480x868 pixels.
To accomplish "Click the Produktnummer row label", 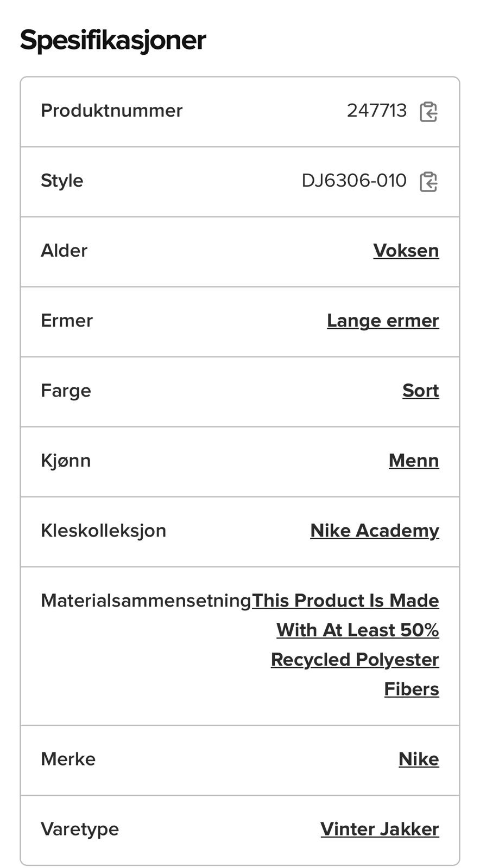I will 111,111.
